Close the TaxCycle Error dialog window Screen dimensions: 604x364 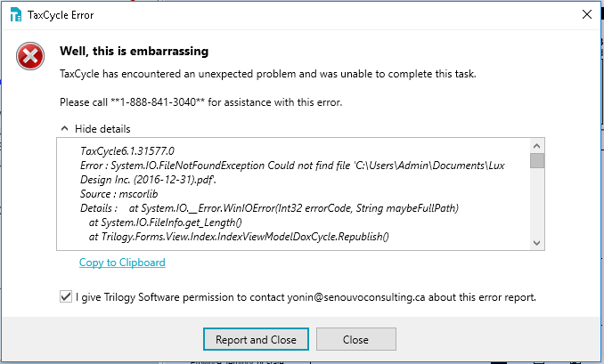(x=587, y=14)
